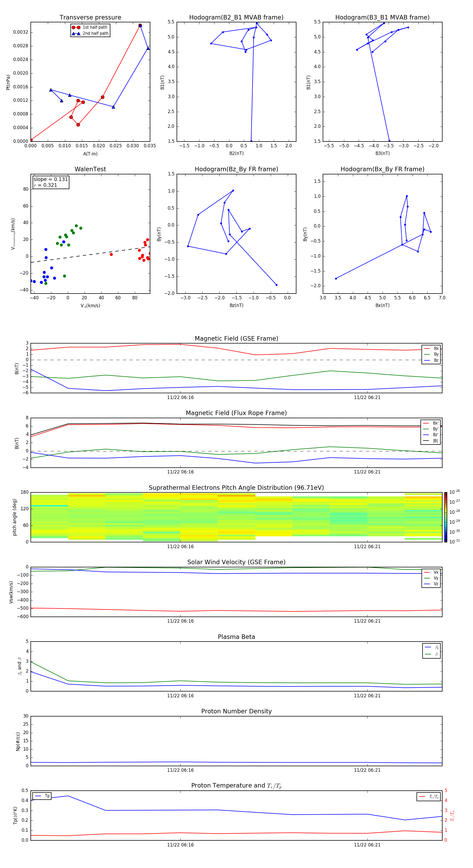Click the highest red point in Transverse pressure plot
473x868 pixels.
[x=140, y=26]
